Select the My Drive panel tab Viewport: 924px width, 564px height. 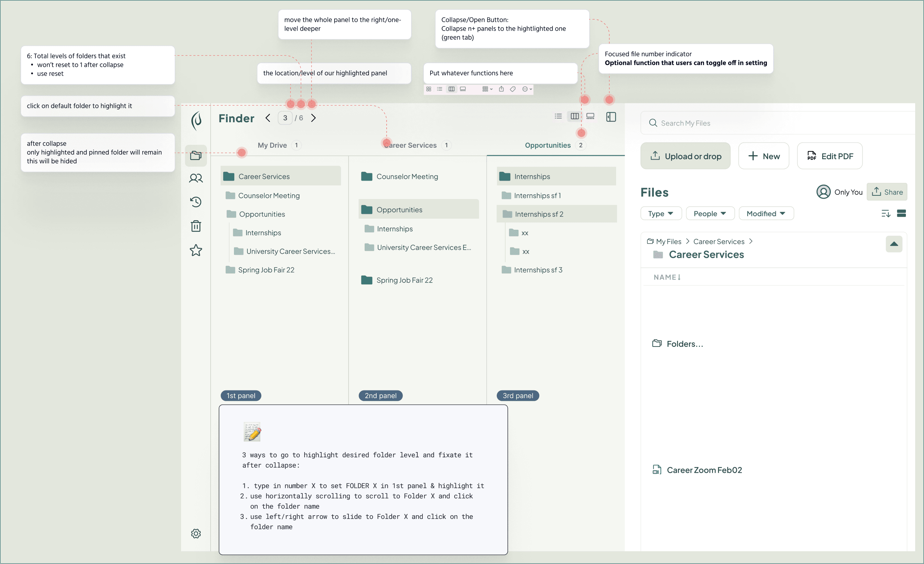pyautogui.click(x=279, y=145)
